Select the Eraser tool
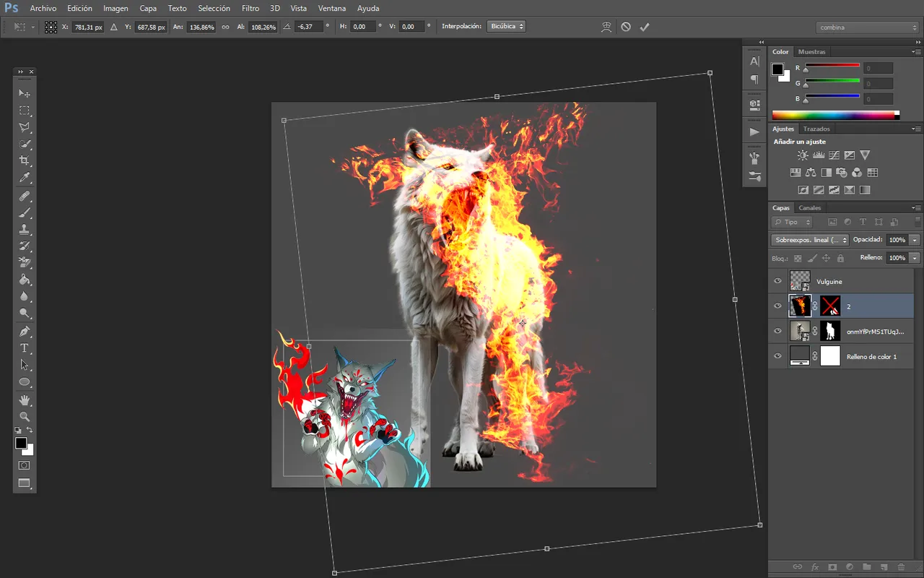The width and height of the screenshot is (924, 578). [x=25, y=263]
